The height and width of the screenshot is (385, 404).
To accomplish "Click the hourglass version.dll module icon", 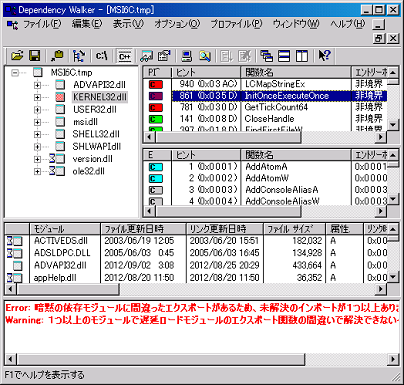I will tap(57, 159).
